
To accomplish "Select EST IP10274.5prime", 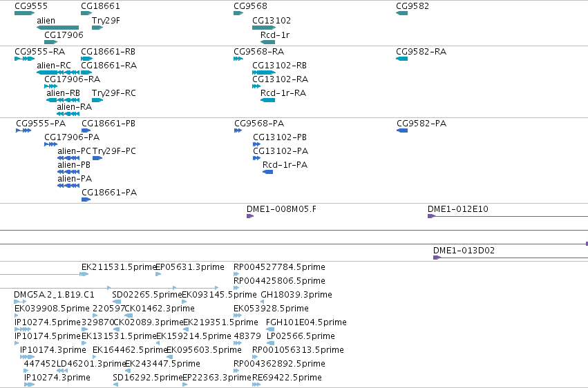I will (23, 329).
